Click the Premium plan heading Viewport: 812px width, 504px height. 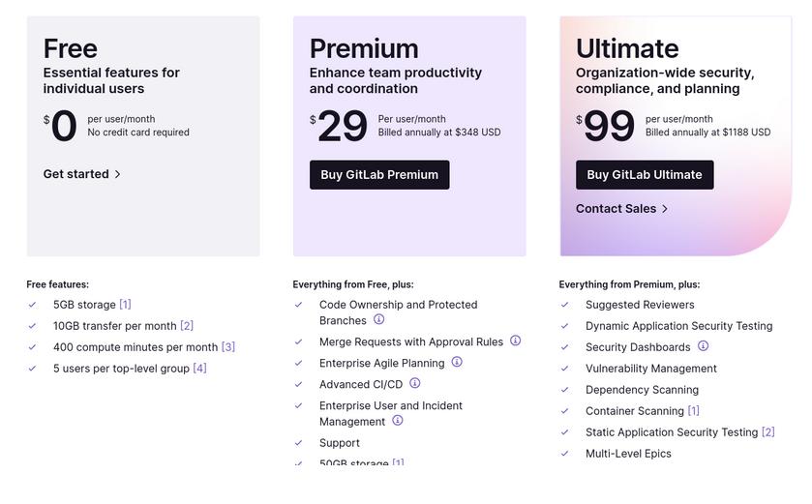364,48
